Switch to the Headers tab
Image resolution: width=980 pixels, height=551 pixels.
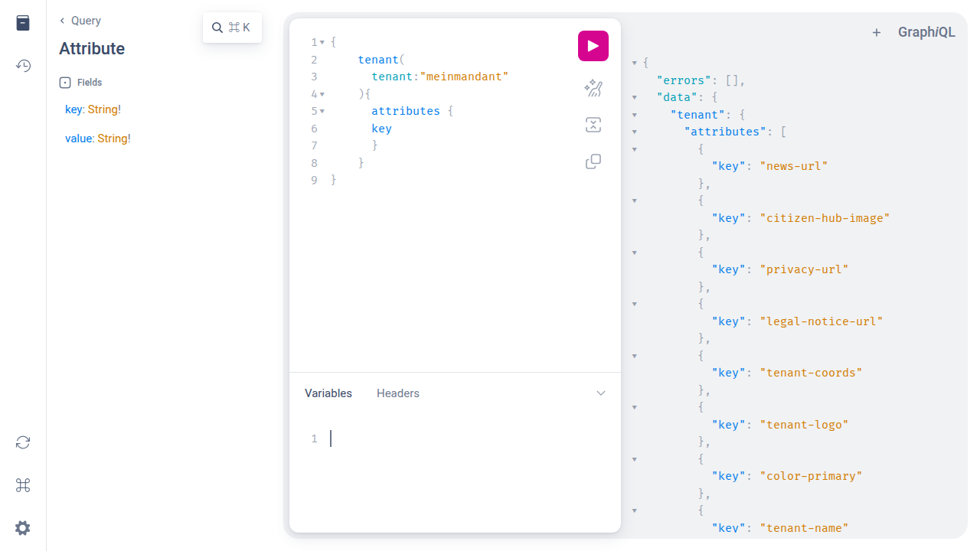(x=397, y=393)
